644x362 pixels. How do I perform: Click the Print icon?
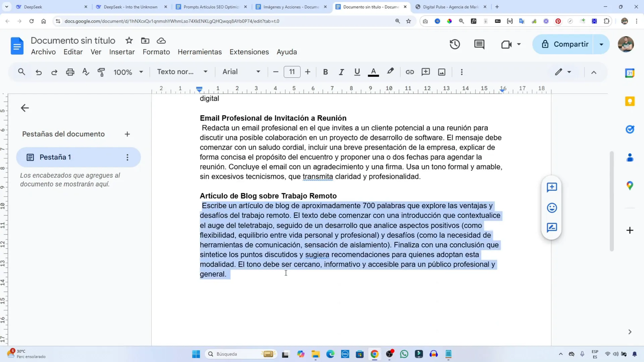coord(70,72)
